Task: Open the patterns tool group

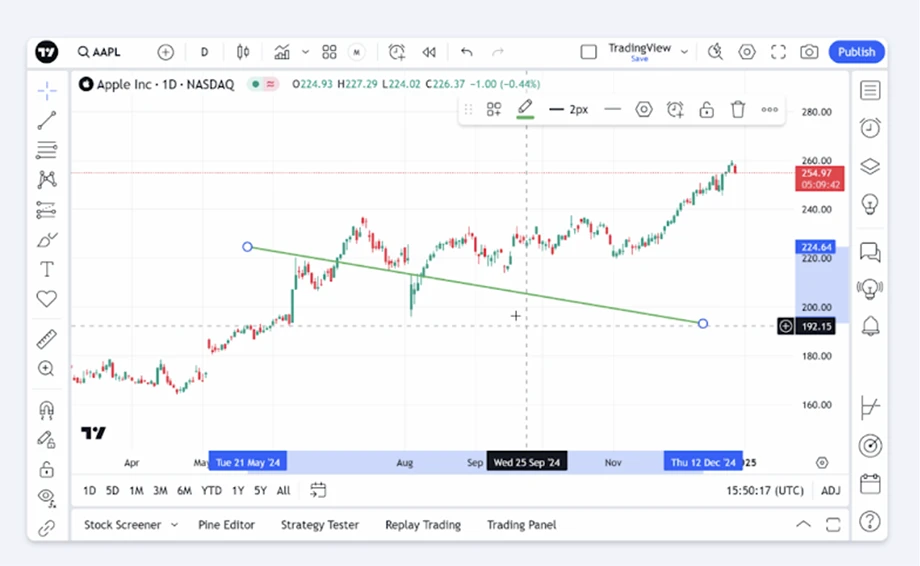Action: click(x=47, y=179)
